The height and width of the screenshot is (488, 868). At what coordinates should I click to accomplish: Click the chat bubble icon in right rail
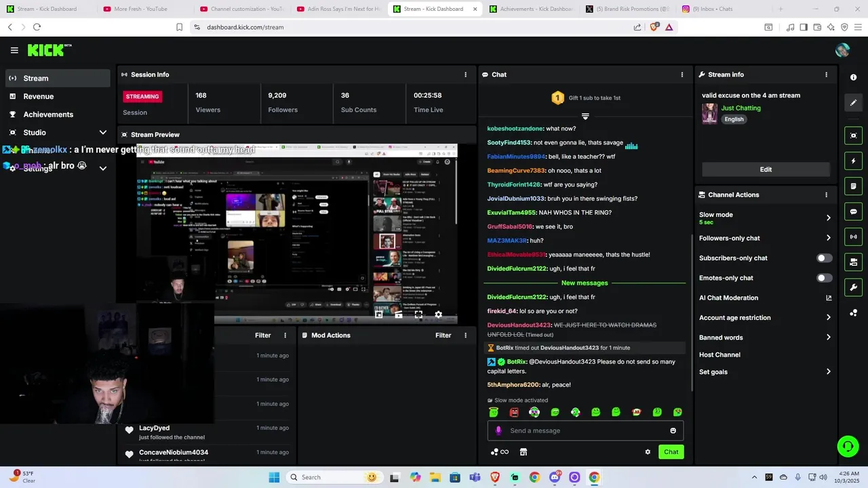coord(853,211)
